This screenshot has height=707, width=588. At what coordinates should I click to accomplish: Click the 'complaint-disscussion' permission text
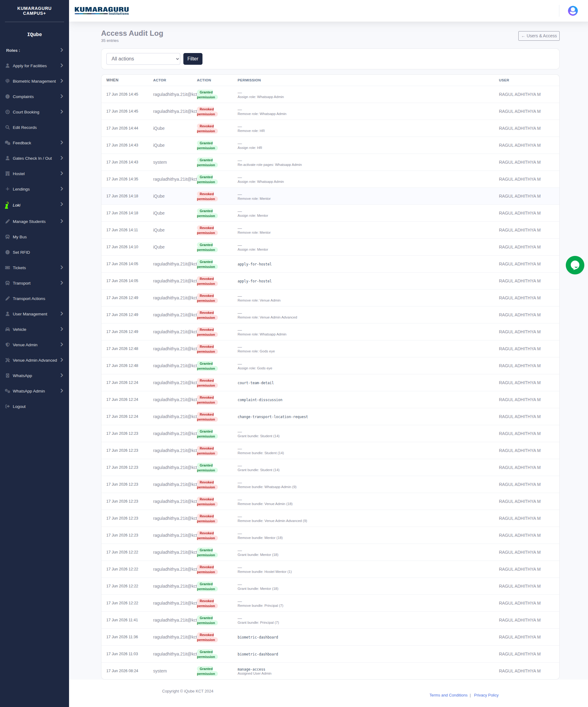coord(260,400)
